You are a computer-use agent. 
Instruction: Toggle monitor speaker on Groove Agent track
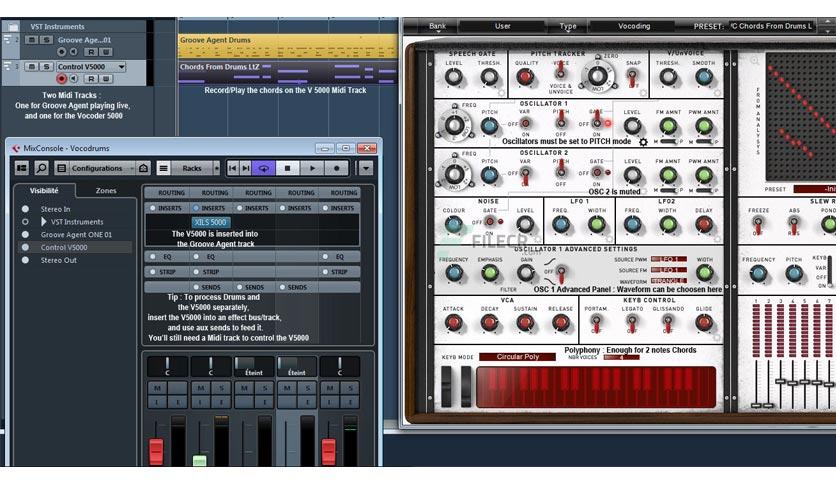coord(74,52)
